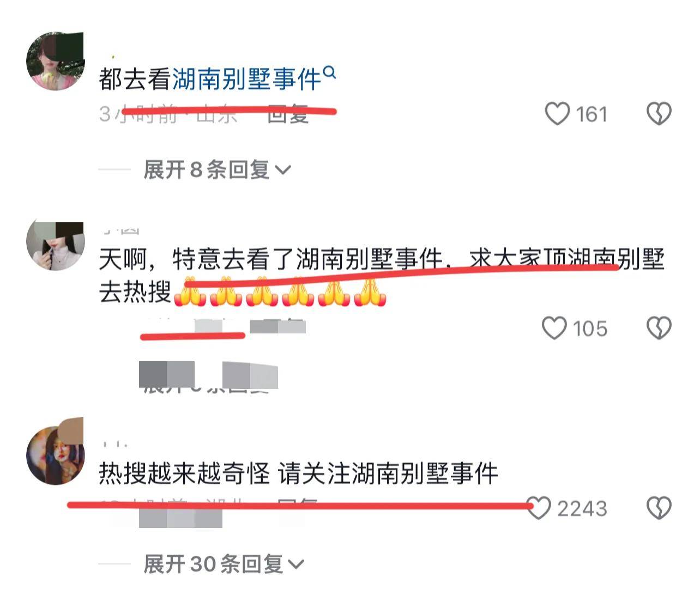Screen dimensions: 700x602
Task: Like the comment with 105 likes
Action: click(554, 329)
